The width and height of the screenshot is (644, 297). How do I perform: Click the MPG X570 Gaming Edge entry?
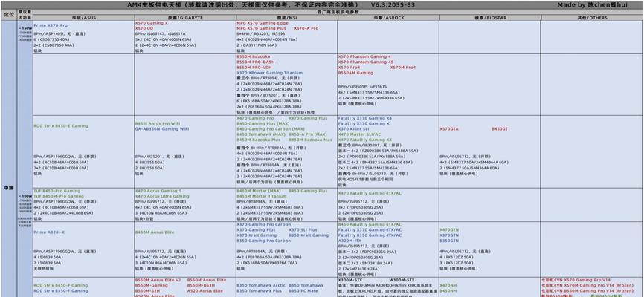(263, 23)
